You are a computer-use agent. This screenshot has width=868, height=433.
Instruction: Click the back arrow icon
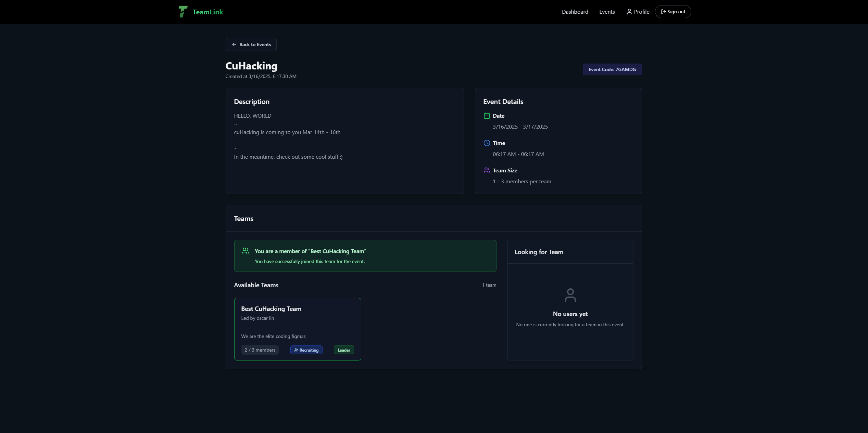tap(234, 44)
